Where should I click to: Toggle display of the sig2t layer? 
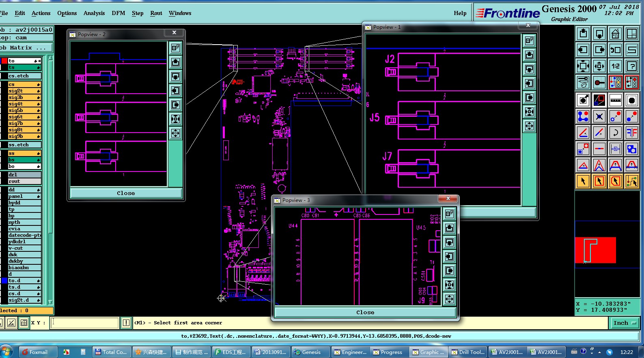click(x=24, y=91)
